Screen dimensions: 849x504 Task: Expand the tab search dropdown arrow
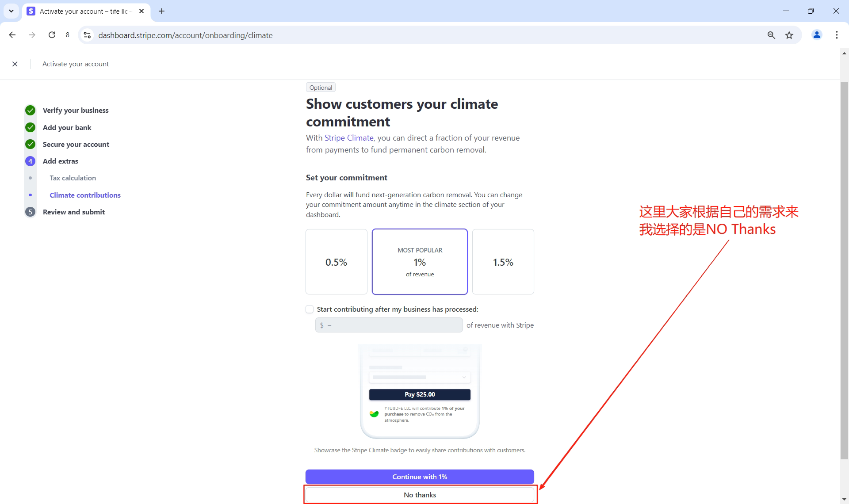11,11
